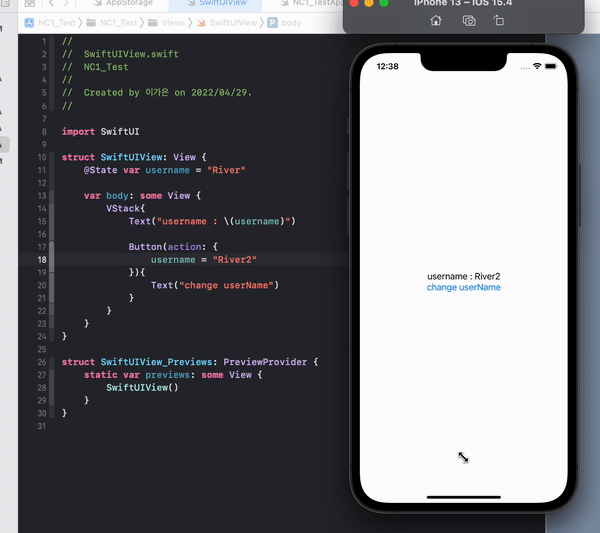600x533 pixels.
Task: Click var body: some View line
Action: point(142,196)
